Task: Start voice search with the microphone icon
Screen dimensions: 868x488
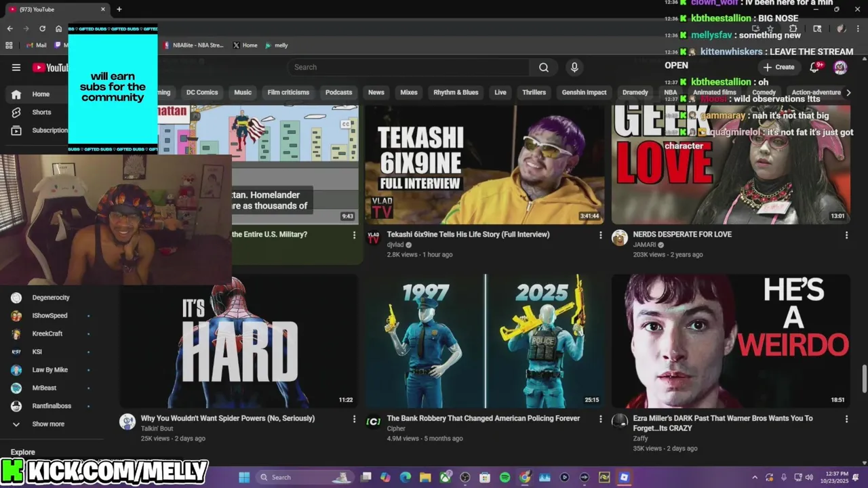Action: [574, 67]
